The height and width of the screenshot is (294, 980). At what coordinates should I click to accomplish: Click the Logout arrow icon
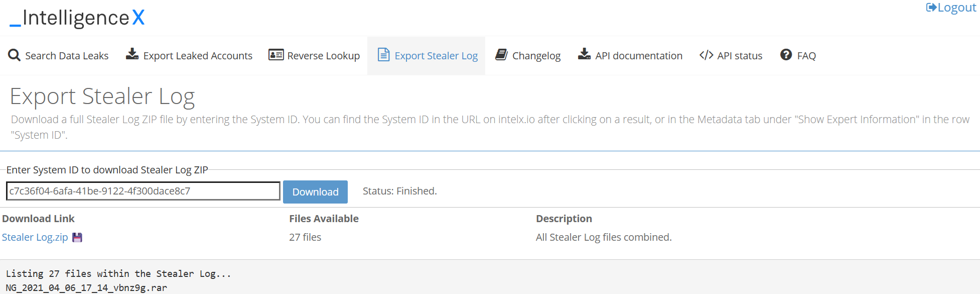931,8
